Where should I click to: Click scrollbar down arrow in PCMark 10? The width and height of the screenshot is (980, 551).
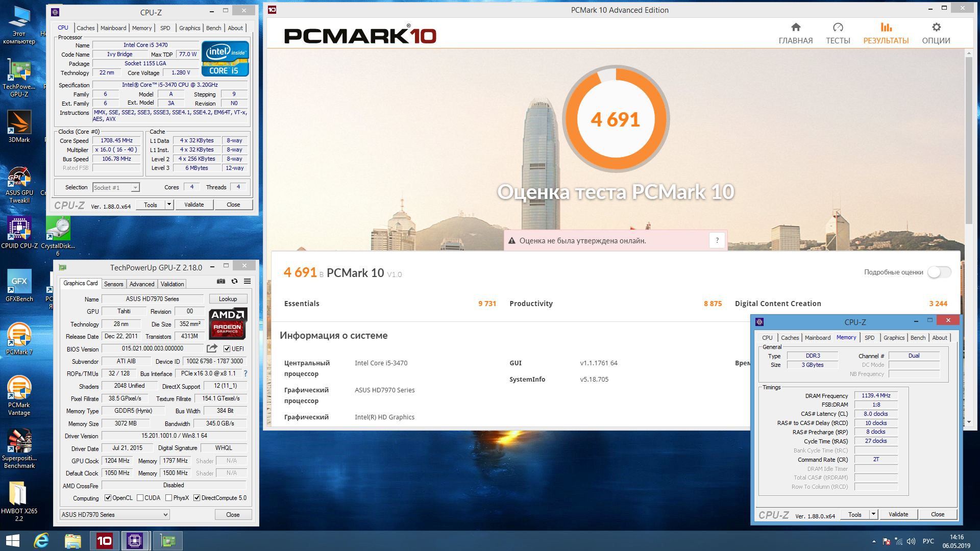pyautogui.click(x=969, y=422)
